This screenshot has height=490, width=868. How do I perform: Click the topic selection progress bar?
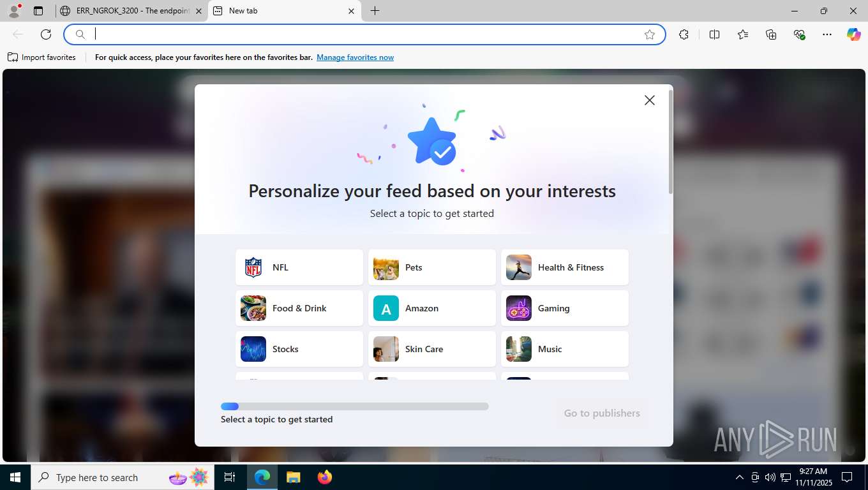[355, 406]
